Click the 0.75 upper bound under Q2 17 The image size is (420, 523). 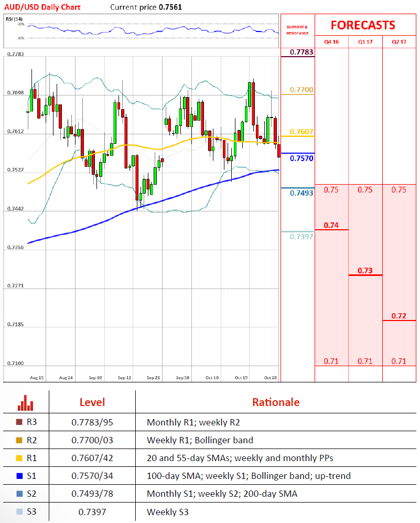point(399,190)
